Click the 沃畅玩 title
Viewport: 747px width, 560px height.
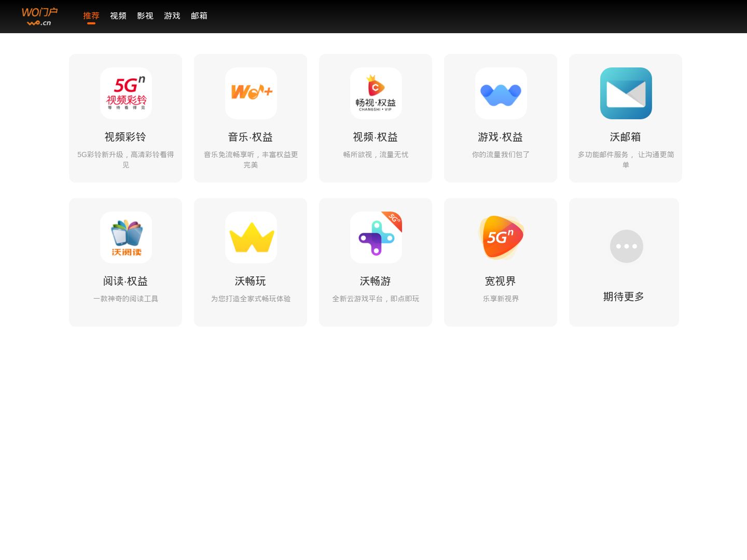tap(251, 281)
